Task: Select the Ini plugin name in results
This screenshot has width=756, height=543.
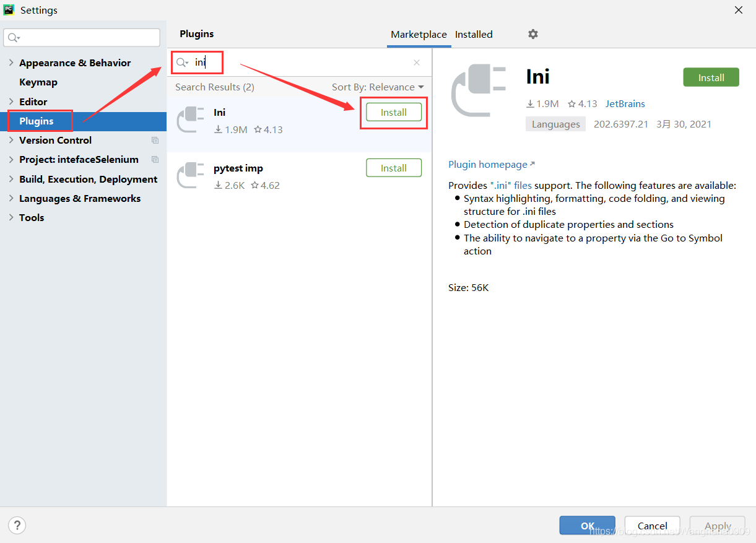Action: pyautogui.click(x=219, y=113)
